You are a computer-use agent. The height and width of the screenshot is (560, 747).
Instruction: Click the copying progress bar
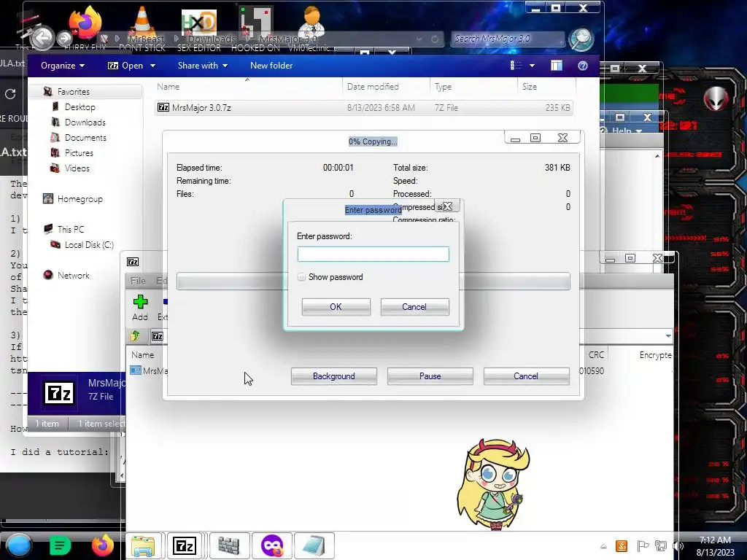pos(373,281)
